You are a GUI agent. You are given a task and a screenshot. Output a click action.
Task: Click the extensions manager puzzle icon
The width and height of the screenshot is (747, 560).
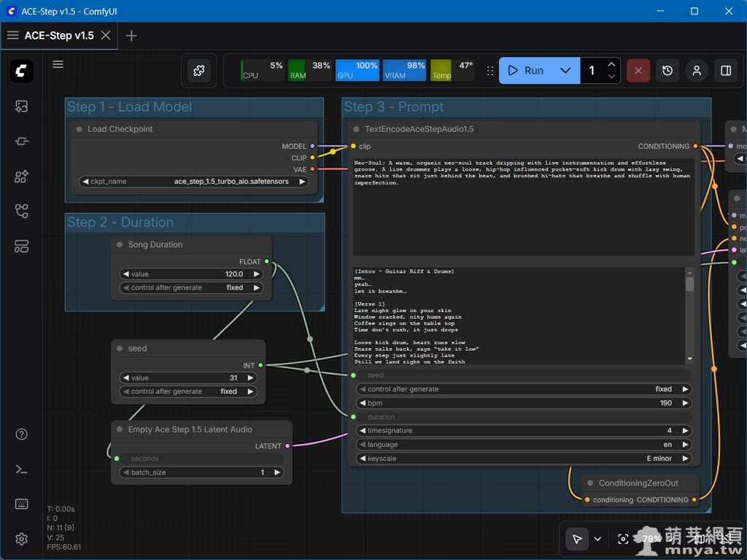click(199, 71)
